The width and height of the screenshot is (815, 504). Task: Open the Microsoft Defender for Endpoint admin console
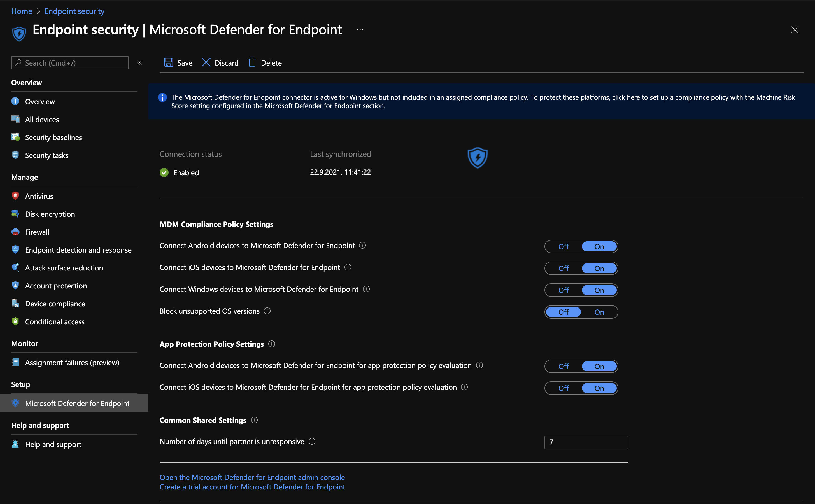pyautogui.click(x=252, y=477)
